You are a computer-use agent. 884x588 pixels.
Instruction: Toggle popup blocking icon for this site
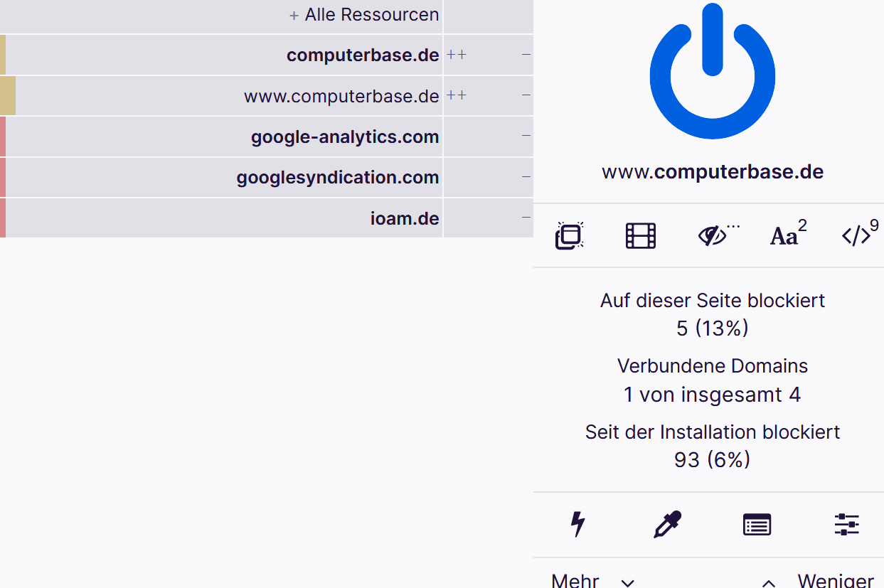(570, 235)
